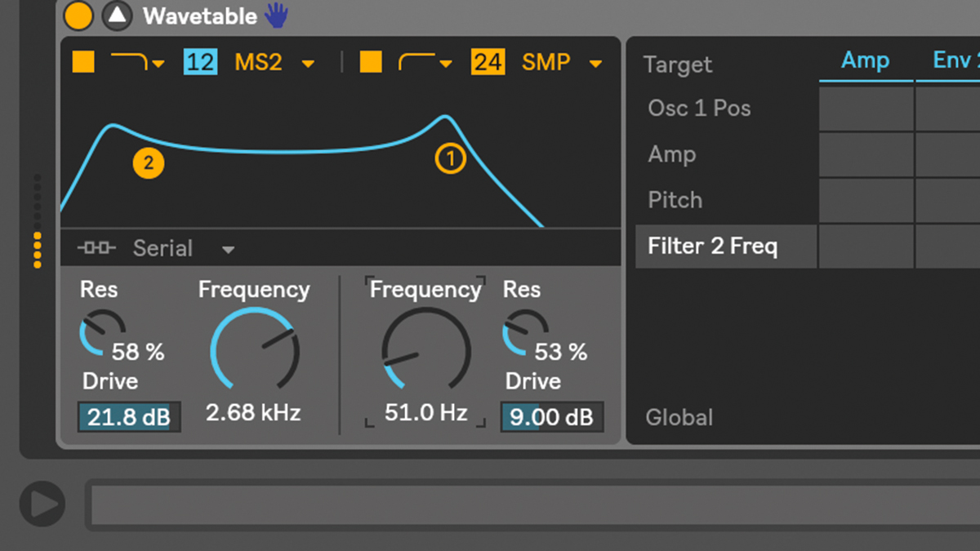Select the 53 % resonance value

(561, 352)
